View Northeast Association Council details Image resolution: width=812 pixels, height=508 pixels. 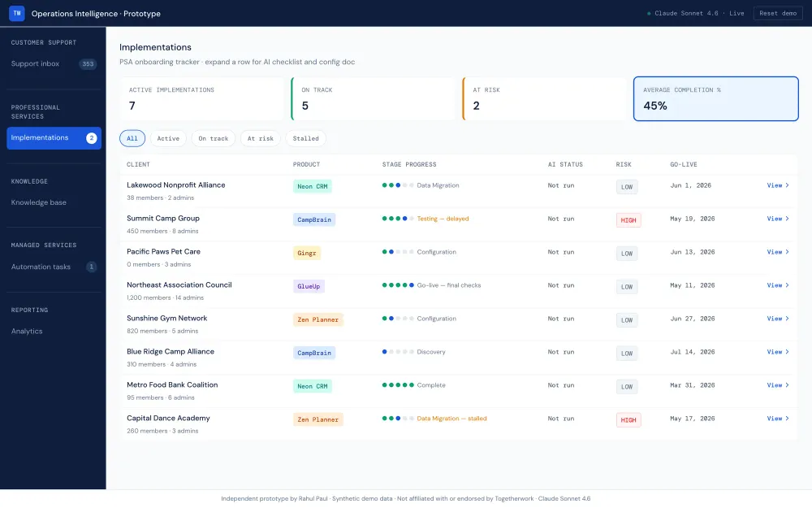(778, 285)
